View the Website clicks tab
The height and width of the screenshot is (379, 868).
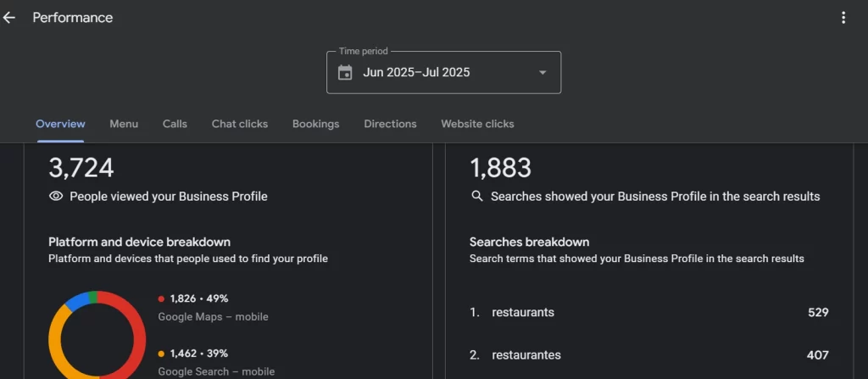[x=477, y=124]
